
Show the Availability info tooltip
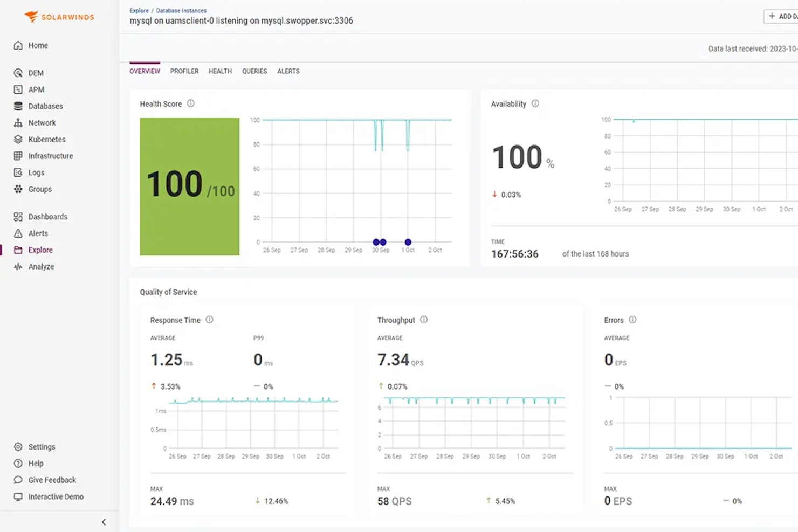(x=535, y=103)
